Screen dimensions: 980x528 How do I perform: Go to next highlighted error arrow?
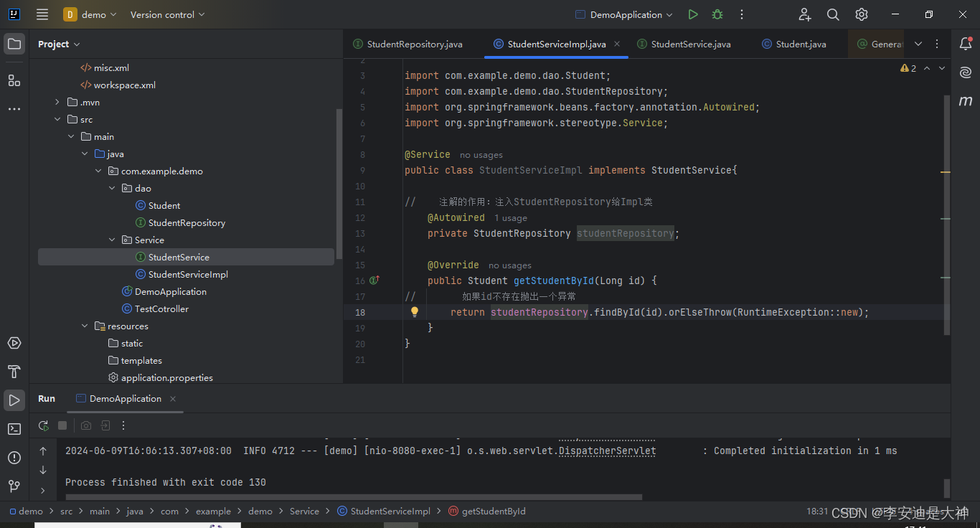[x=942, y=68]
